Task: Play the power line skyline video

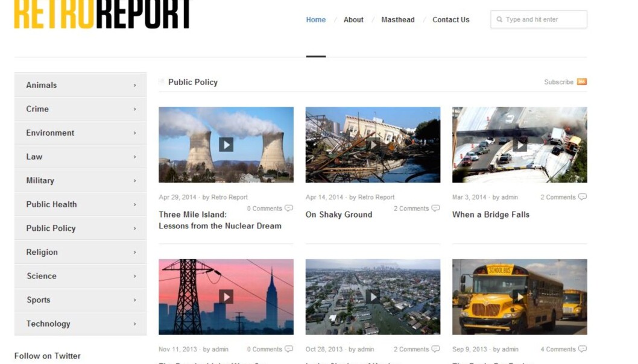Action: tap(226, 297)
